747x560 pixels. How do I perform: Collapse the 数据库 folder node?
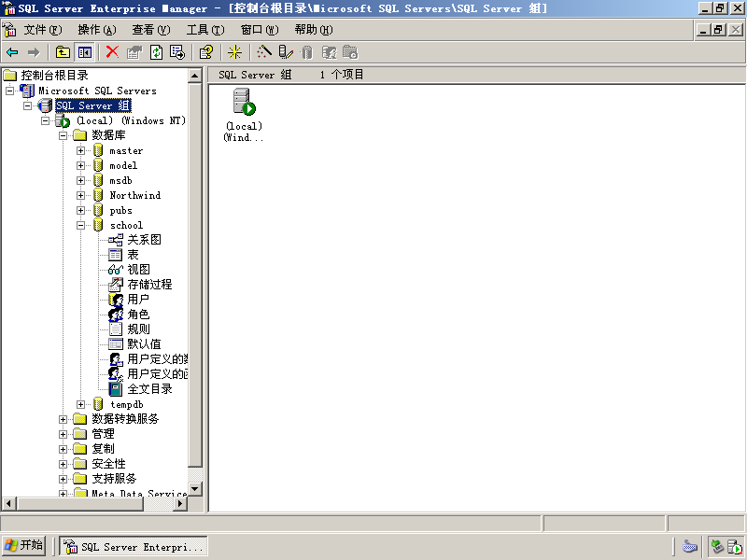click(63, 135)
